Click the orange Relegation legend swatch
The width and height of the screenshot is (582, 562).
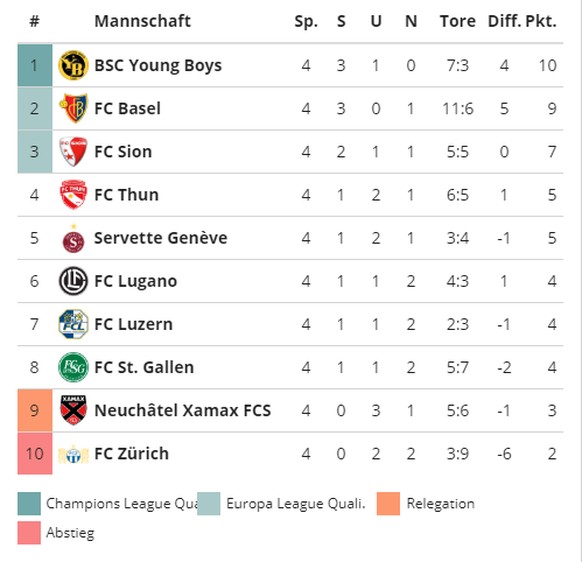388,504
